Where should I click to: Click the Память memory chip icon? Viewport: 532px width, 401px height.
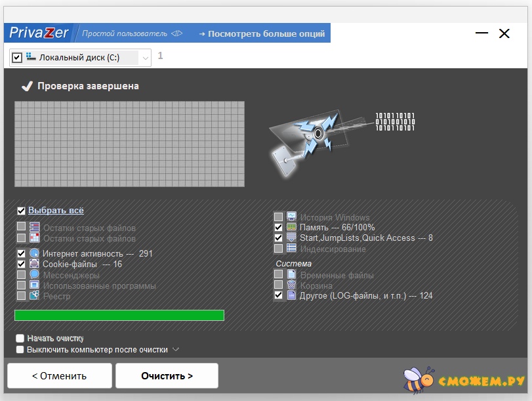tap(292, 227)
